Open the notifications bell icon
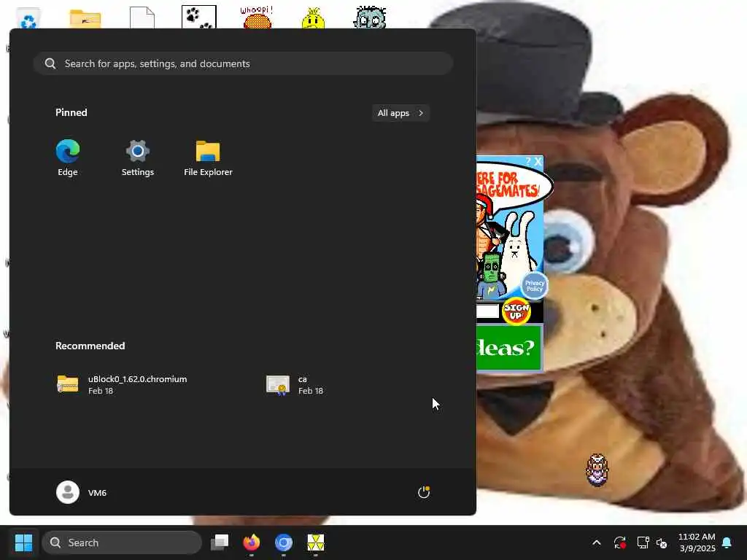The width and height of the screenshot is (747, 560). [727, 542]
